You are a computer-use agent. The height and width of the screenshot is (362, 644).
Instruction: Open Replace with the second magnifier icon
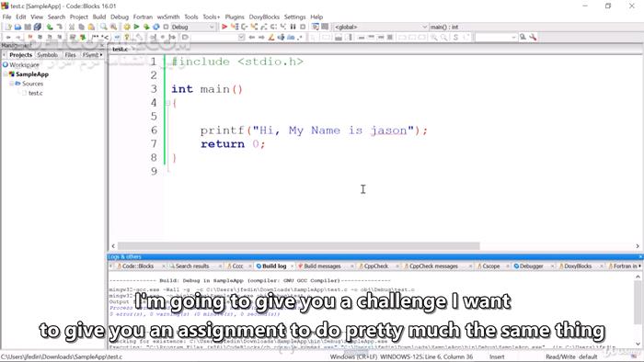pos(113,27)
